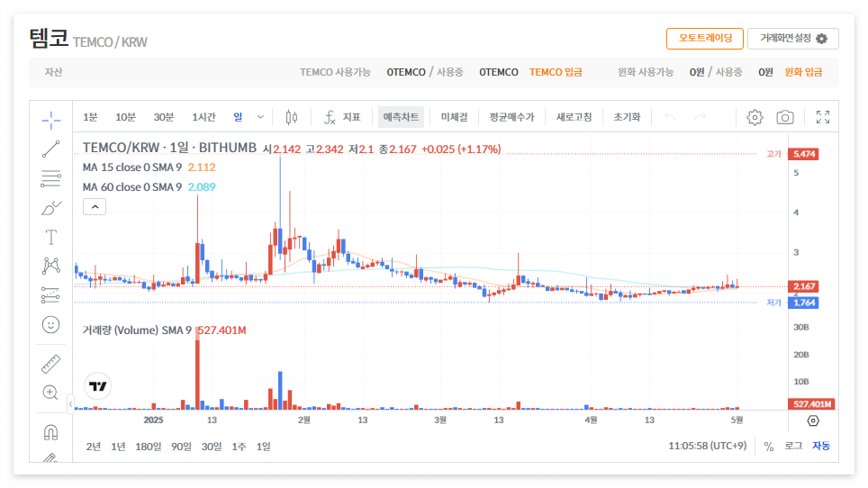Toggle 자동 auto scale

pyautogui.click(x=821, y=446)
